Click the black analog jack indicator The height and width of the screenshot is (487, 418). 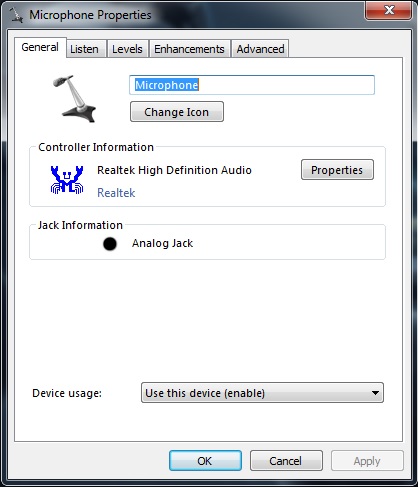click(x=110, y=244)
